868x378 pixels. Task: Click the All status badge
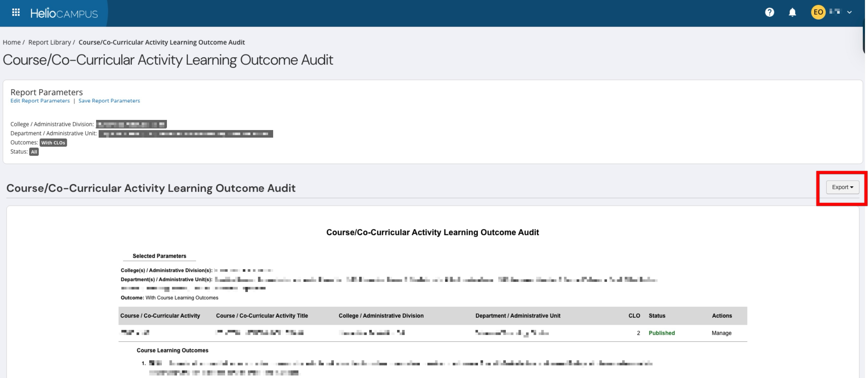pos(34,152)
